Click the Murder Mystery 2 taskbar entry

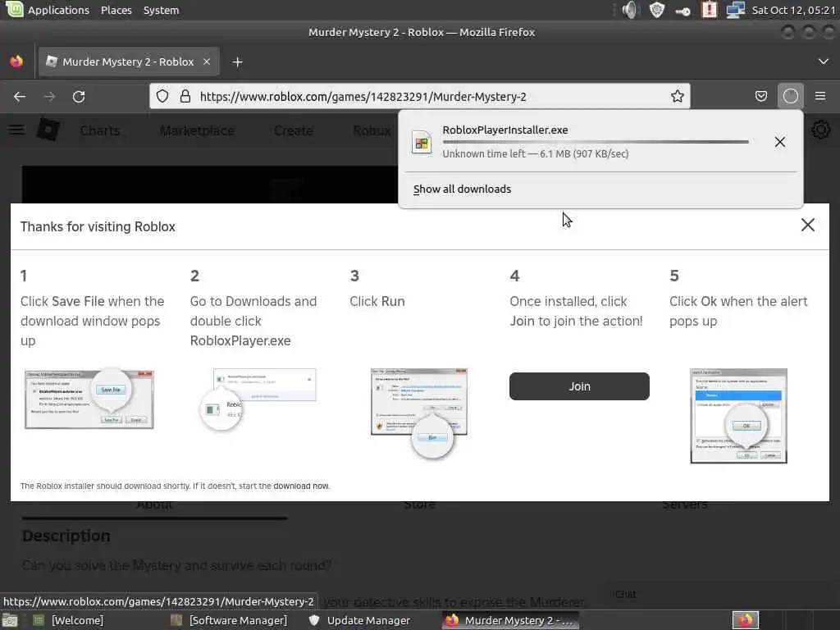(x=510, y=620)
